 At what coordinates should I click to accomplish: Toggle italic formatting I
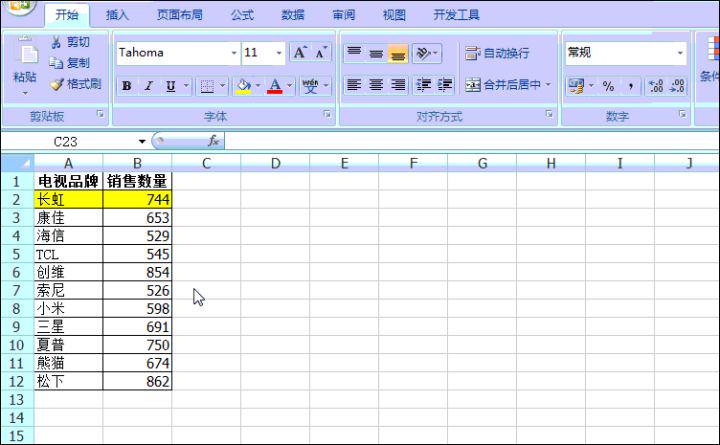point(148,86)
